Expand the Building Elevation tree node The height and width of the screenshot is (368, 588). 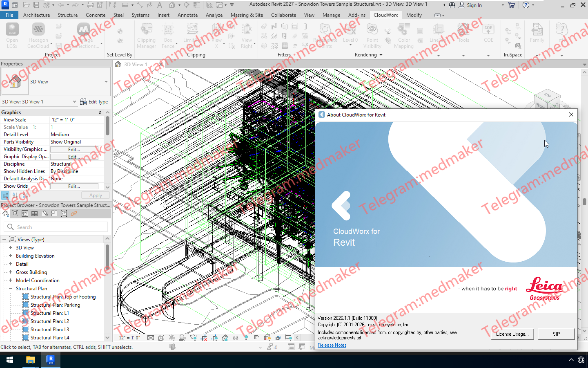point(11,256)
